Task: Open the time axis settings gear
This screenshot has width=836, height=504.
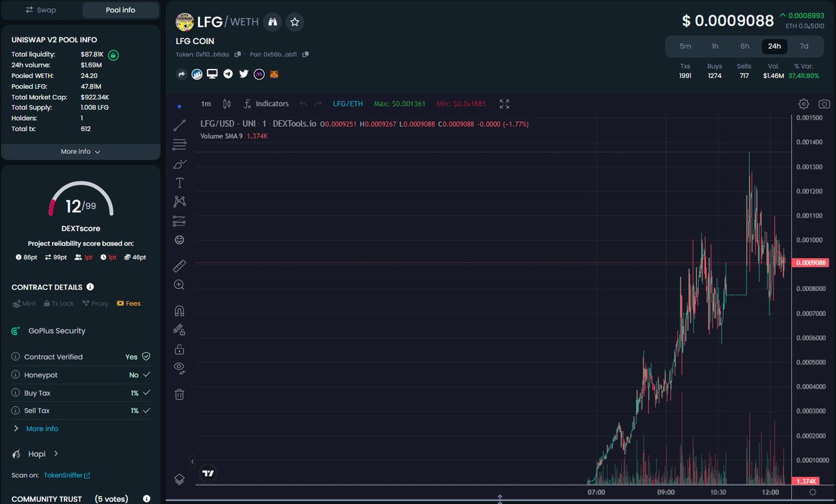Action: pos(812,492)
